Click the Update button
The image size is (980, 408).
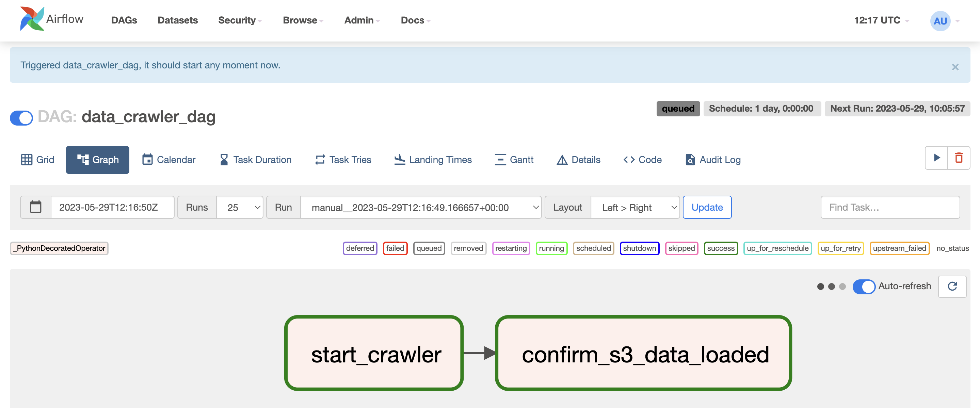point(707,207)
